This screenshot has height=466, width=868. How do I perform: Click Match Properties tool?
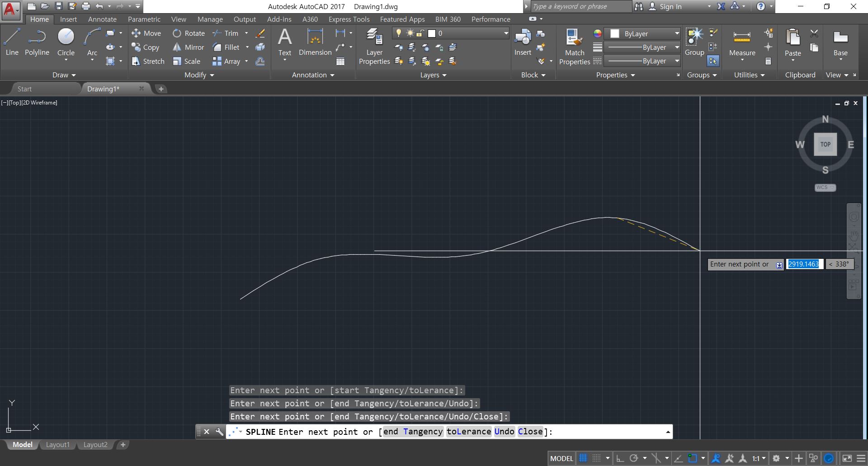coord(575,47)
